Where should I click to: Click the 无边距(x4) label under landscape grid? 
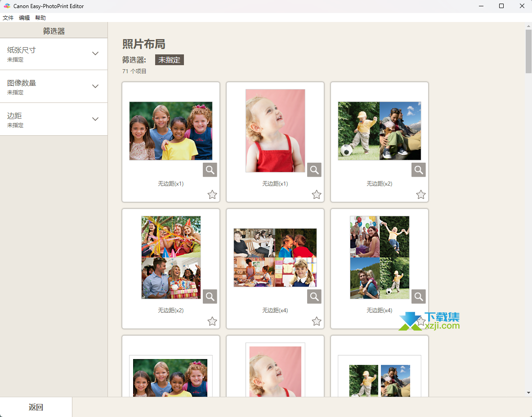[275, 310]
